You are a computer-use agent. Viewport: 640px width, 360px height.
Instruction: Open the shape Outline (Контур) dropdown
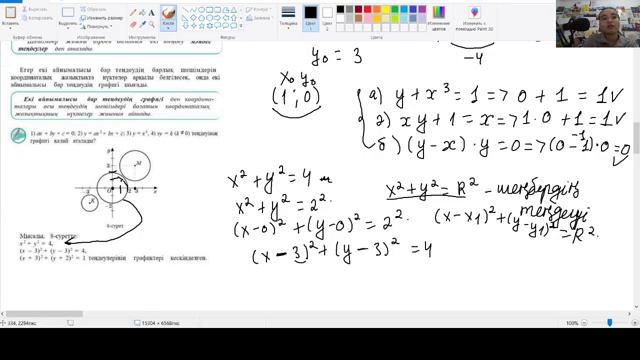tap(258, 9)
